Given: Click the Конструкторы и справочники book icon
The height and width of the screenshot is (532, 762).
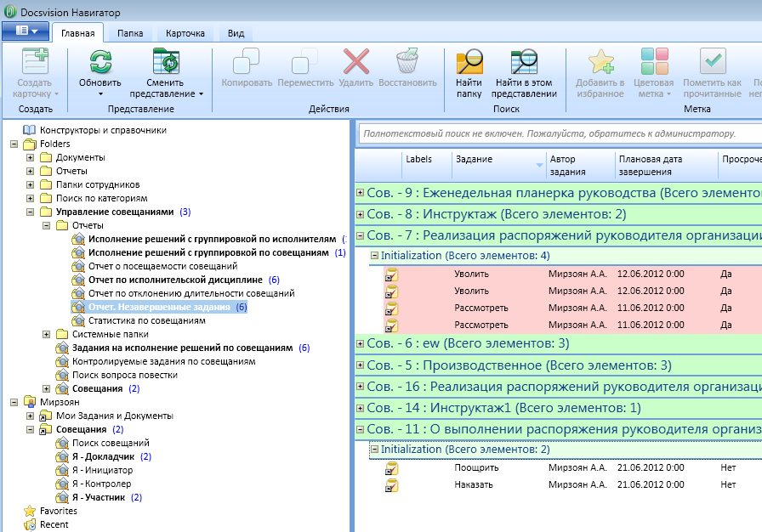Looking at the screenshot, I should [x=30, y=130].
